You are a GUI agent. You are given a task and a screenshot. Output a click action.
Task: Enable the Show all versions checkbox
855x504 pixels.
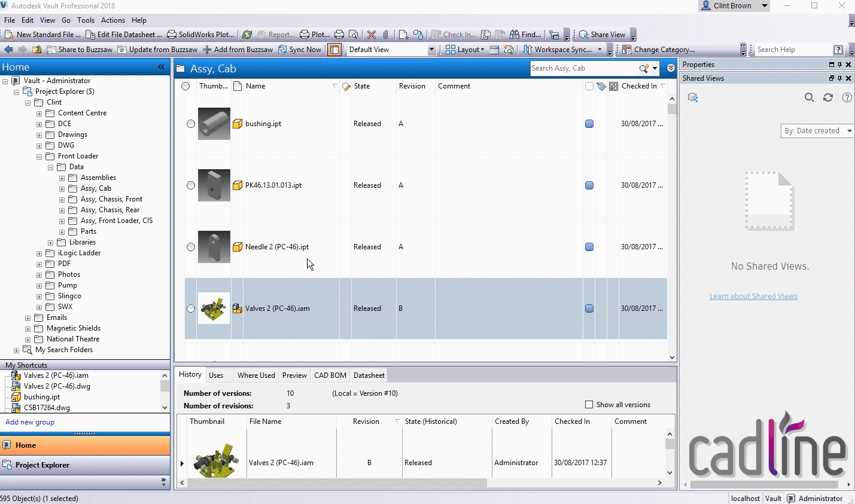click(x=589, y=405)
